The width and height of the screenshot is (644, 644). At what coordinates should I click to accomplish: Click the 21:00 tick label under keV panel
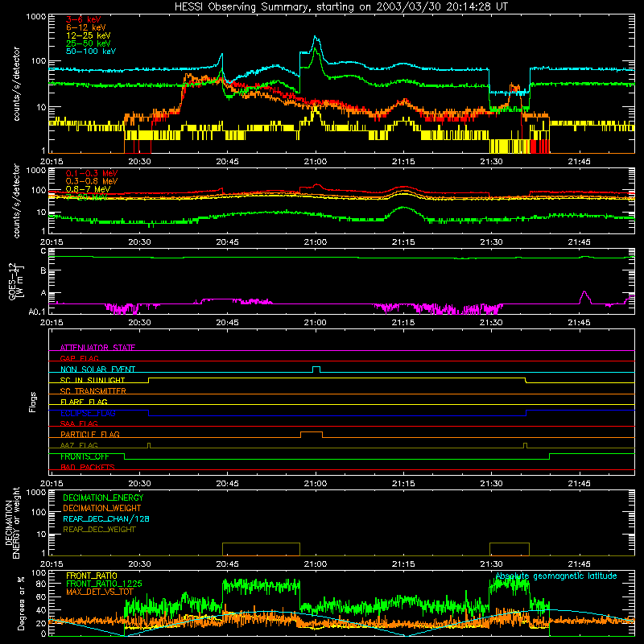click(x=316, y=162)
